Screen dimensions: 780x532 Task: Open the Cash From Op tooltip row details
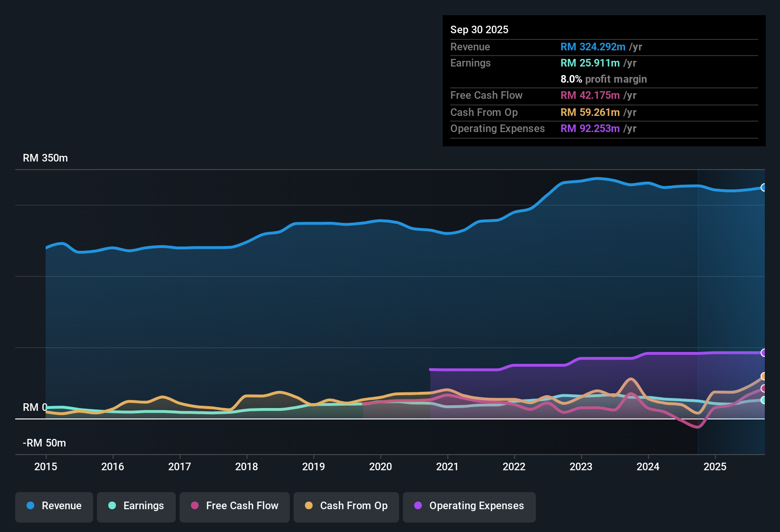coord(603,113)
